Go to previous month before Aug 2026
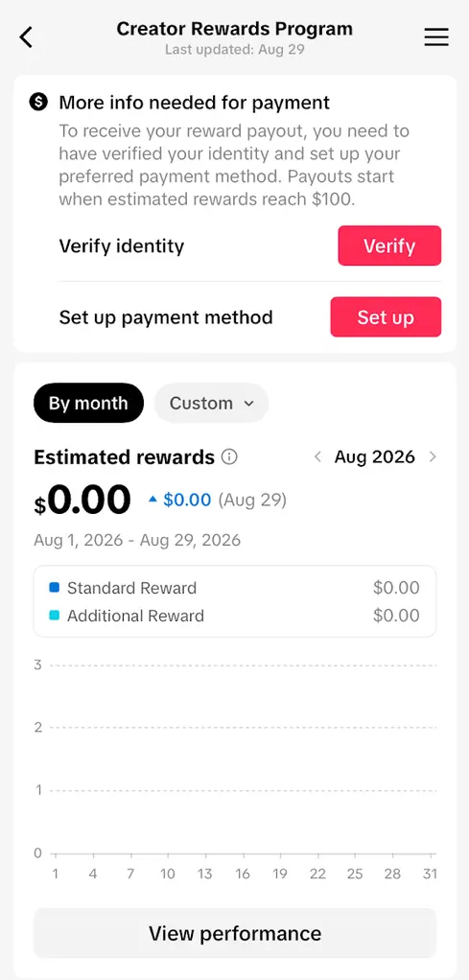This screenshot has height=980, width=469. [x=317, y=456]
